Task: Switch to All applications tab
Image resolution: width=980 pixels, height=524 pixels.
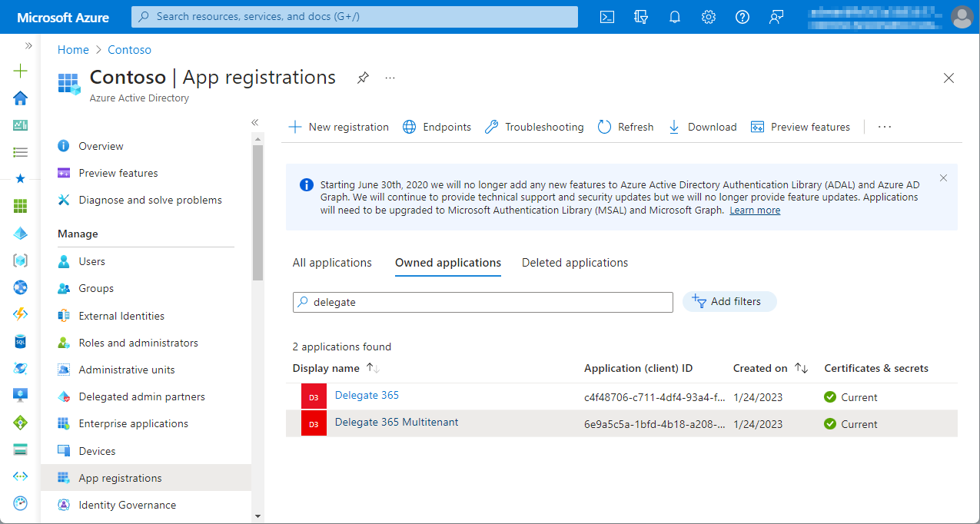Action: [x=332, y=263]
